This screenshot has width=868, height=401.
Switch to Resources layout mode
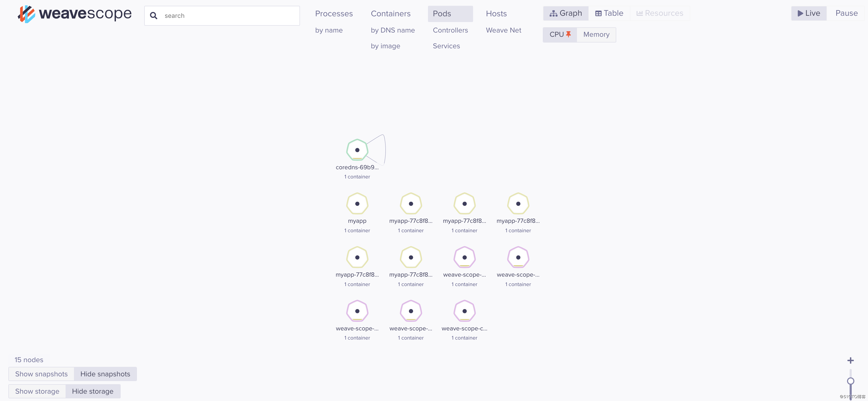[x=660, y=13]
